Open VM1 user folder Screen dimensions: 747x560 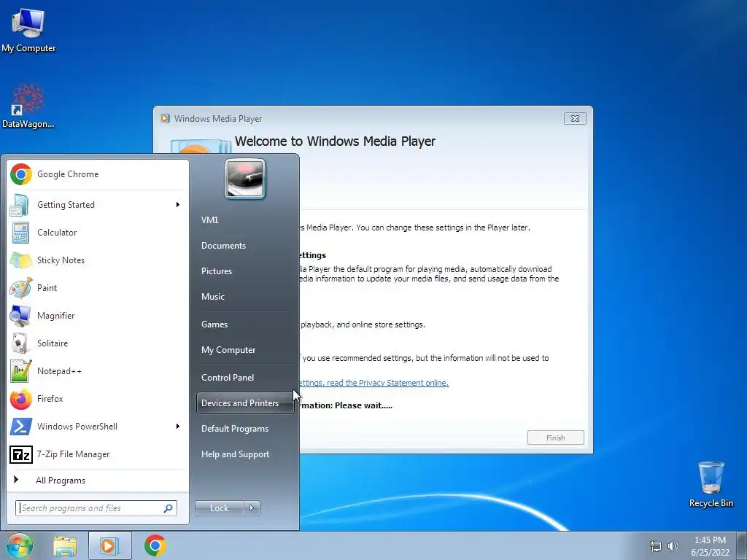coord(245,220)
